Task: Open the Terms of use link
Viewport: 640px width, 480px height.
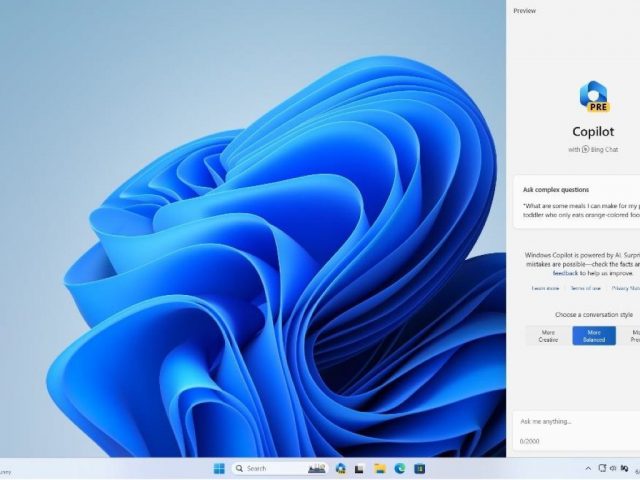Action: click(x=586, y=288)
